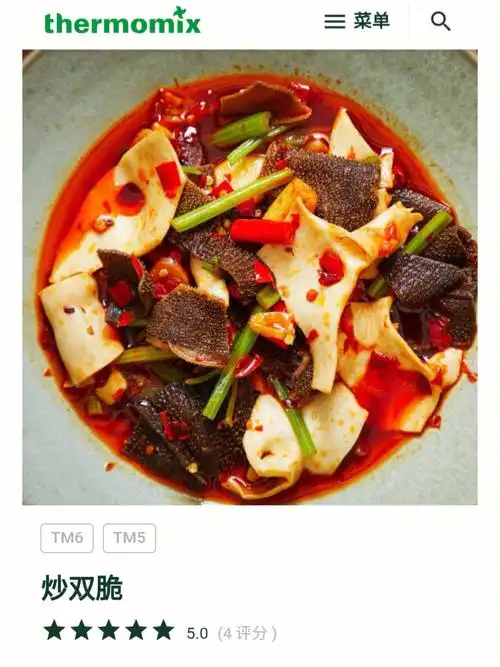Select the second rating star
This screenshot has width=500, height=667.
82,630
